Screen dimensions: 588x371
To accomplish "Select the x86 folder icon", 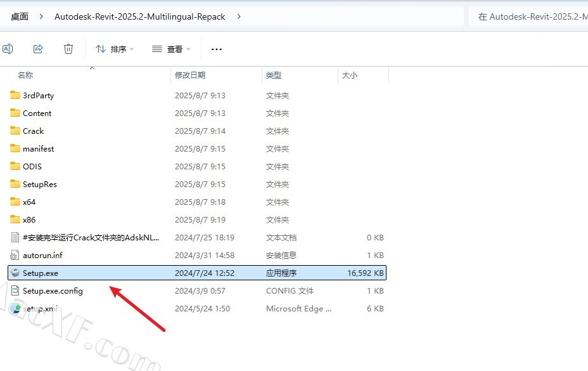I will click(15, 219).
